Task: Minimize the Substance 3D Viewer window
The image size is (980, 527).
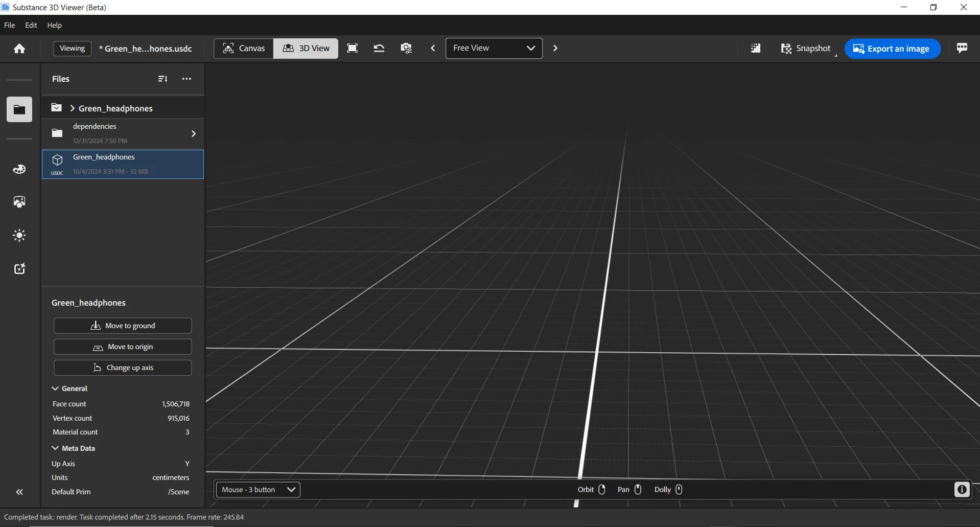Action: 904,7
